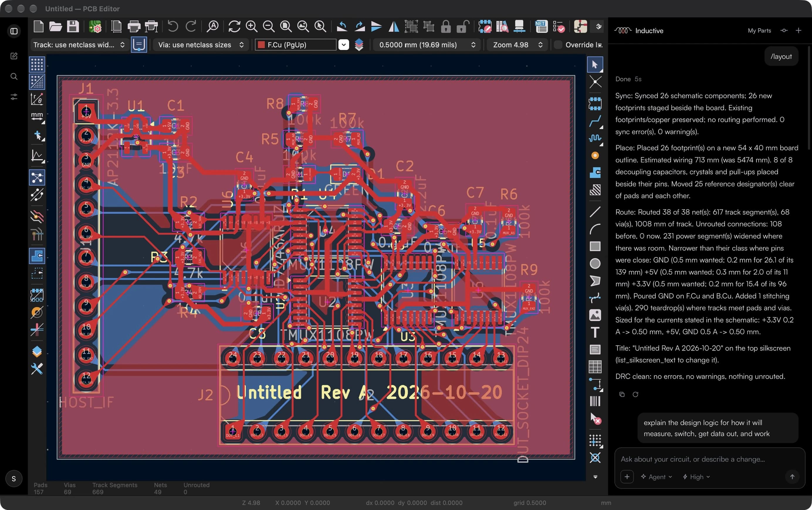
Task: Mirror selection horizontally
Action: [x=394, y=26]
